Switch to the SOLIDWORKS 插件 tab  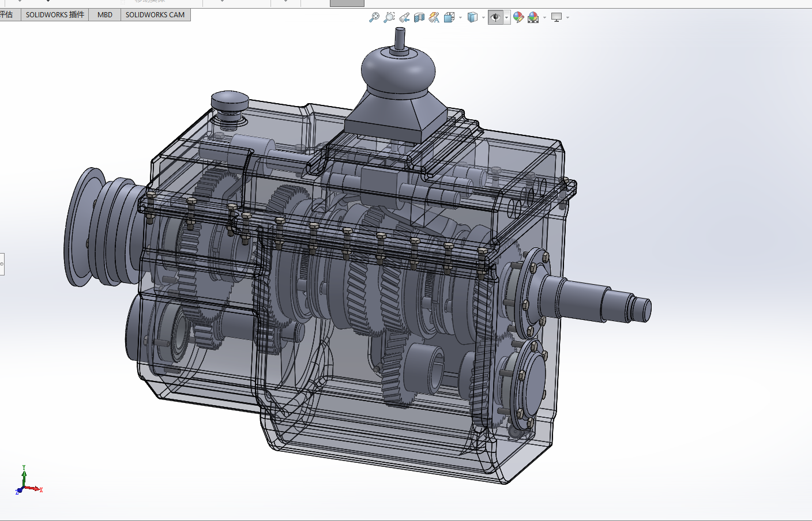click(55, 14)
